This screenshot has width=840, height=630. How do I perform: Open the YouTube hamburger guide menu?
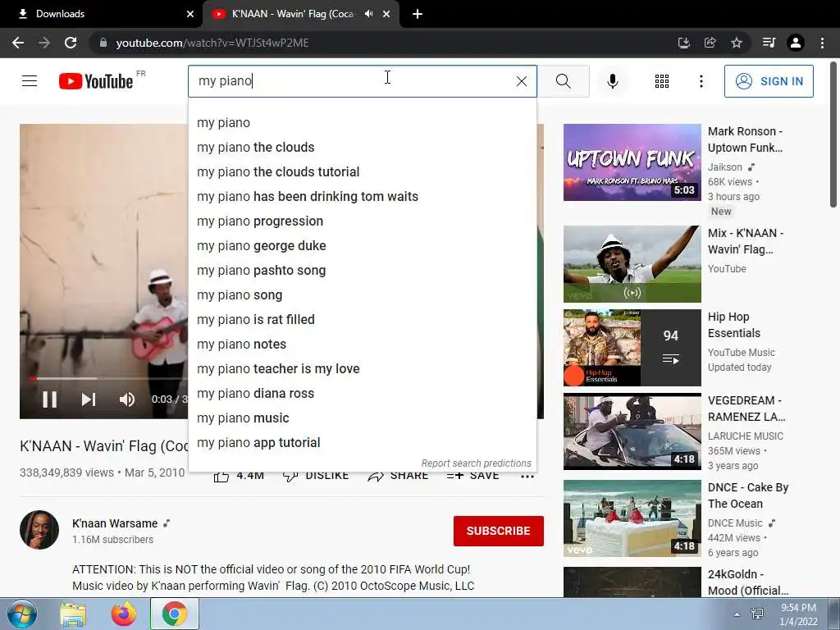(x=30, y=81)
